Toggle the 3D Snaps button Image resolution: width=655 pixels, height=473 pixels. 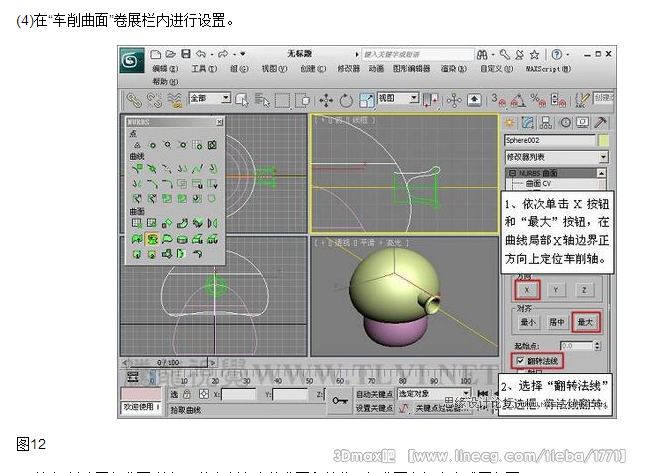(498, 100)
